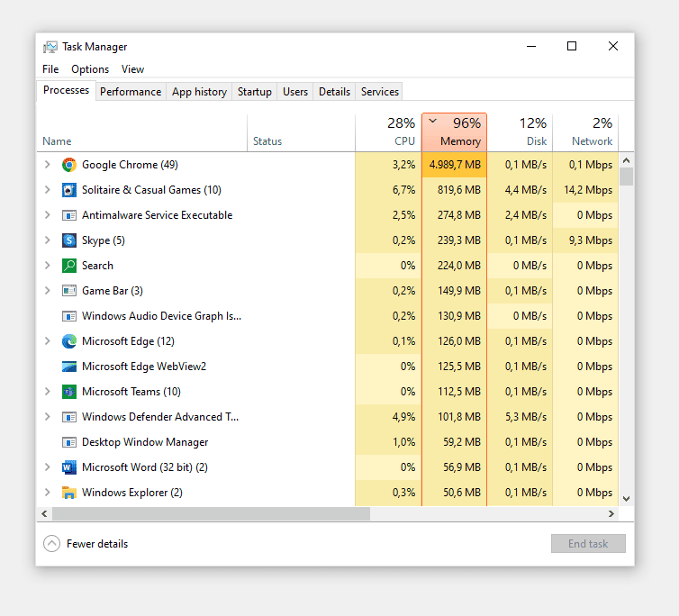This screenshot has height=616, width=679.
Task: Click the Windows Audio Device Graph icon
Action: tap(69, 316)
